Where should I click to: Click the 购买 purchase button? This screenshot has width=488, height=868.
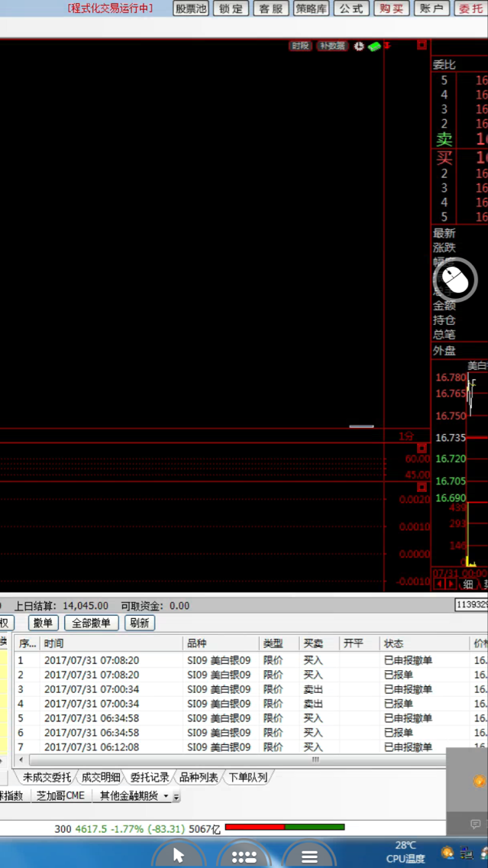click(x=392, y=8)
